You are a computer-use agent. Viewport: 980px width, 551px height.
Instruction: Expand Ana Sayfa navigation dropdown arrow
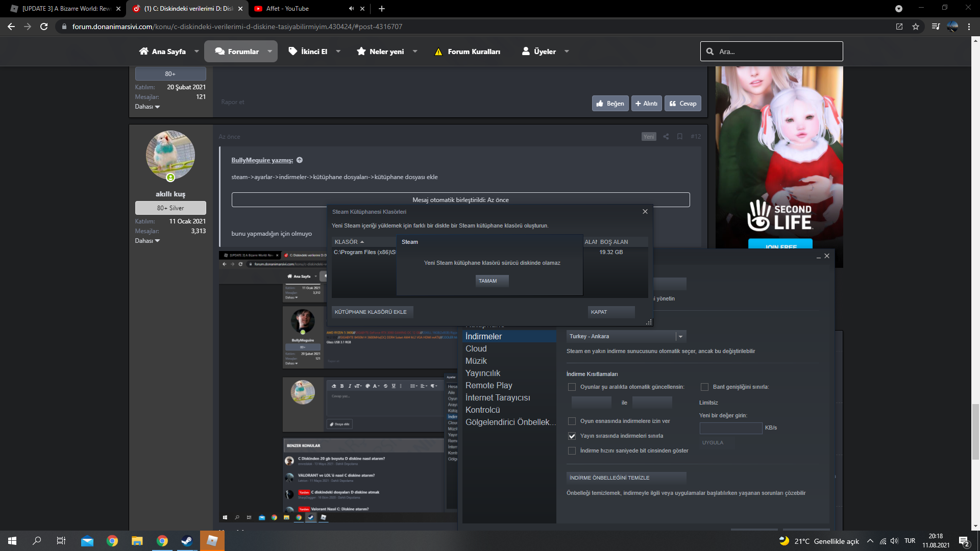[197, 52]
